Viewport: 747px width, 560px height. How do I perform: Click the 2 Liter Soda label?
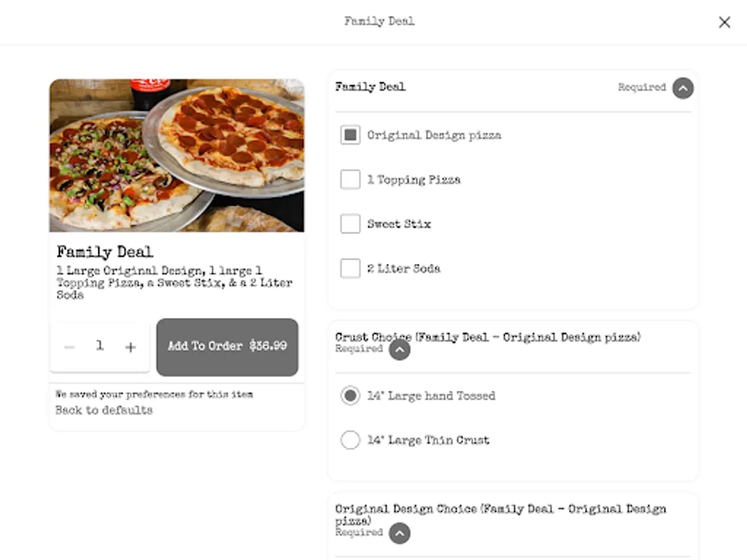(403, 269)
